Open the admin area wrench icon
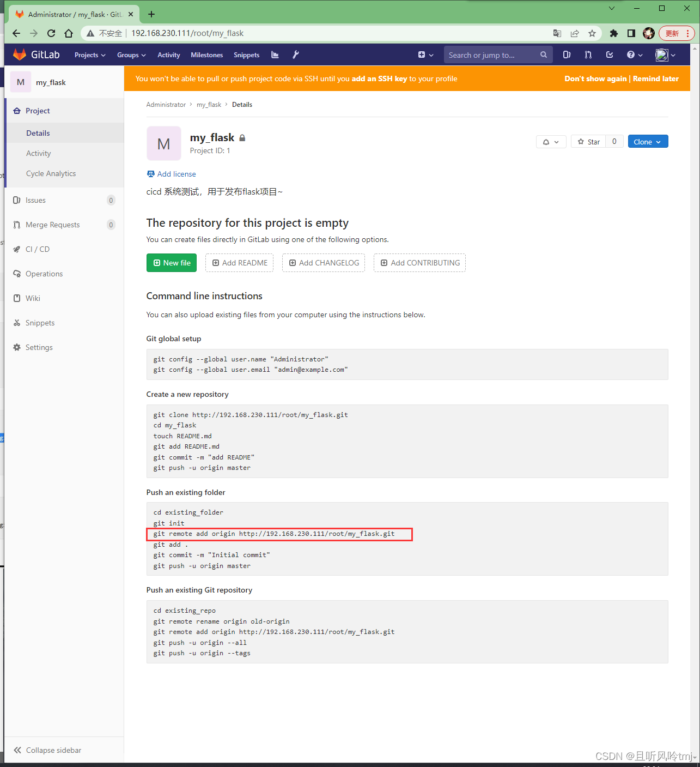 (296, 55)
